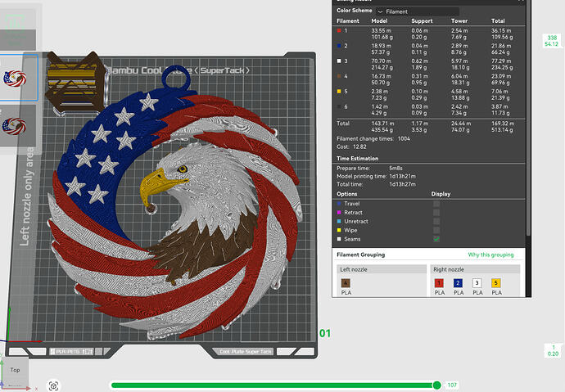Screen dimensions: 565x392
Task: Click the Retract magenta color marker
Action: pyautogui.click(x=339, y=213)
